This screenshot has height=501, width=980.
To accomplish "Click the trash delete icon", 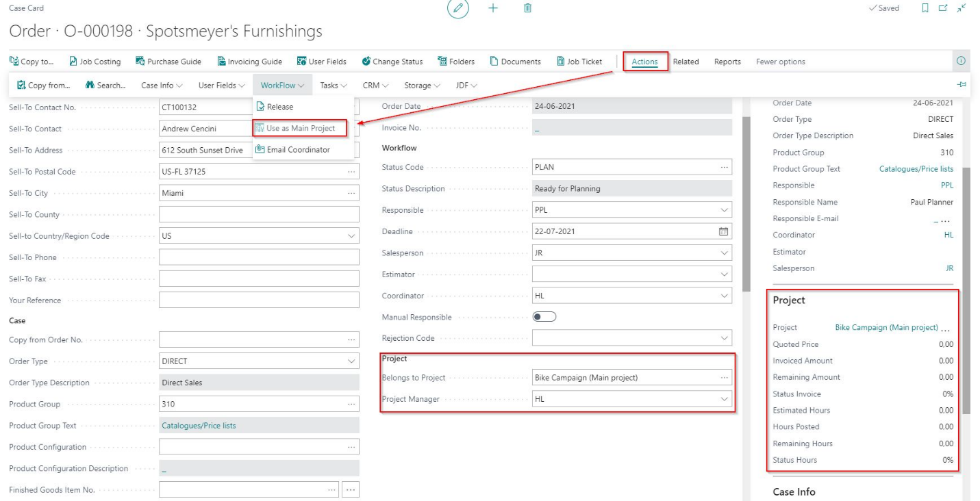I will coord(527,8).
